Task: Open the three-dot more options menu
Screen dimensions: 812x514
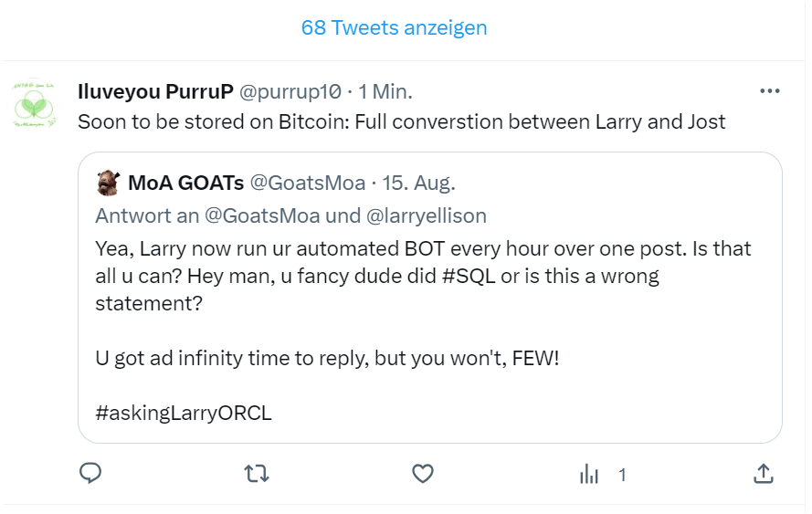Action: (x=770, y=91)
